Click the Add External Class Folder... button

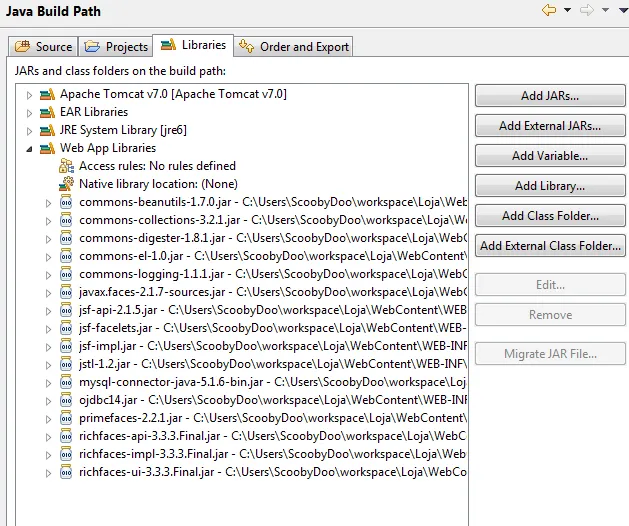point(550,246)
